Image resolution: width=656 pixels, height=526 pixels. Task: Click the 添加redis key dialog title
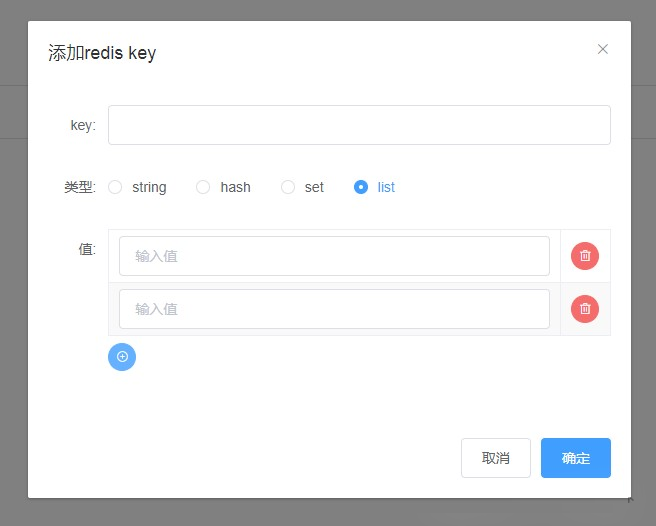tap(102, 53)
